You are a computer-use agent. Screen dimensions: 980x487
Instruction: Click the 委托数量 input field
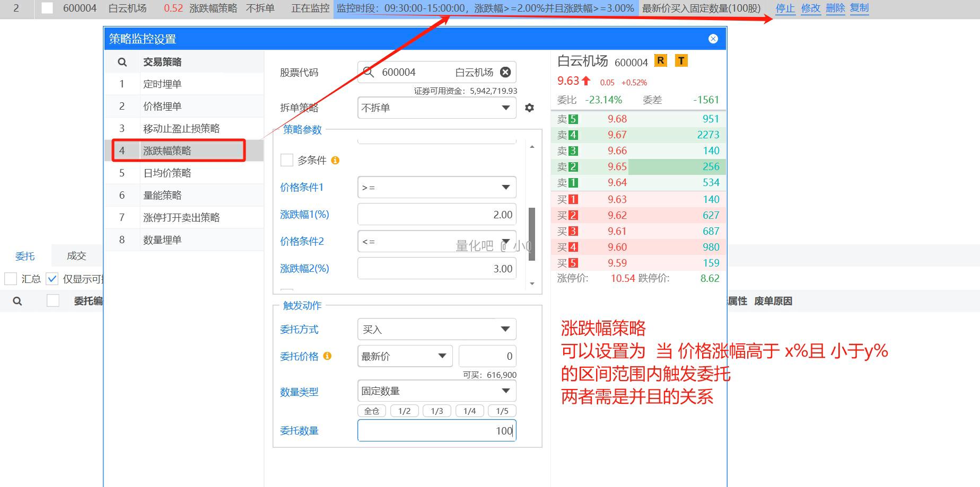tap(436, 430)
